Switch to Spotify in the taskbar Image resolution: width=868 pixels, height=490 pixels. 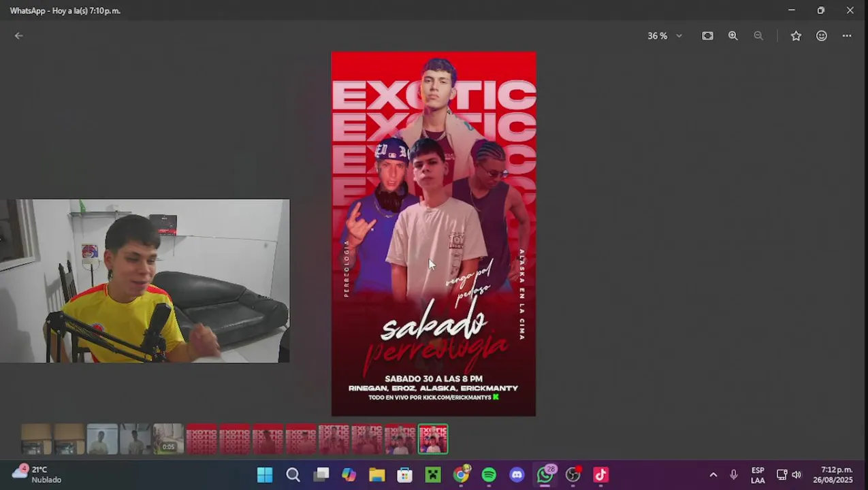coord(489,474)
